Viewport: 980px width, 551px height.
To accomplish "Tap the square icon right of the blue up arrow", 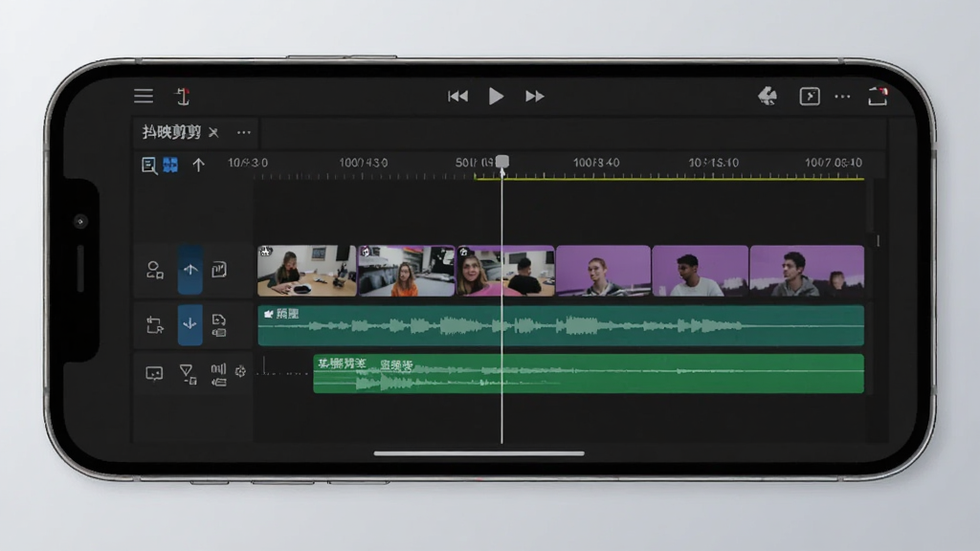I will point(219,269).
